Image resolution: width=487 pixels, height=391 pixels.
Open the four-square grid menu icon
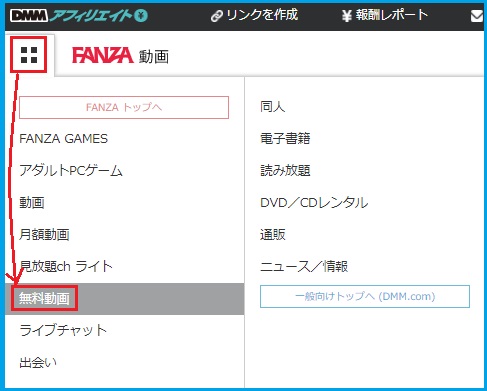[x=29, y=55]
